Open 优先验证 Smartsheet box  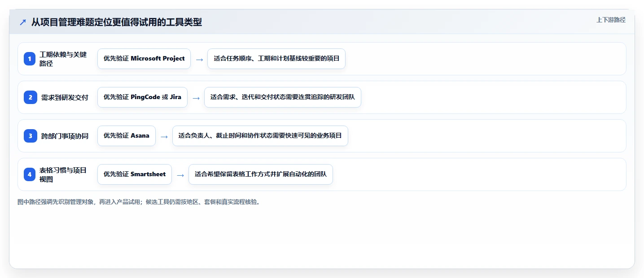[135, 174]
